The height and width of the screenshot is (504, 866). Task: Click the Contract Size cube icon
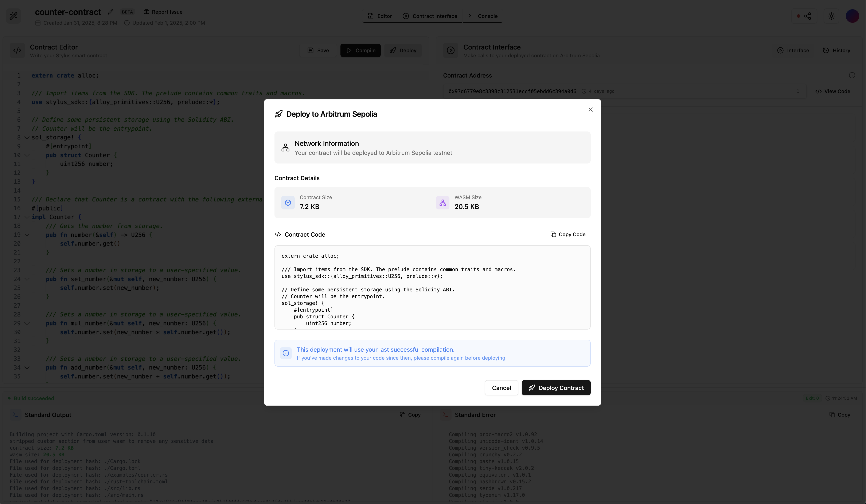[288, 203]
